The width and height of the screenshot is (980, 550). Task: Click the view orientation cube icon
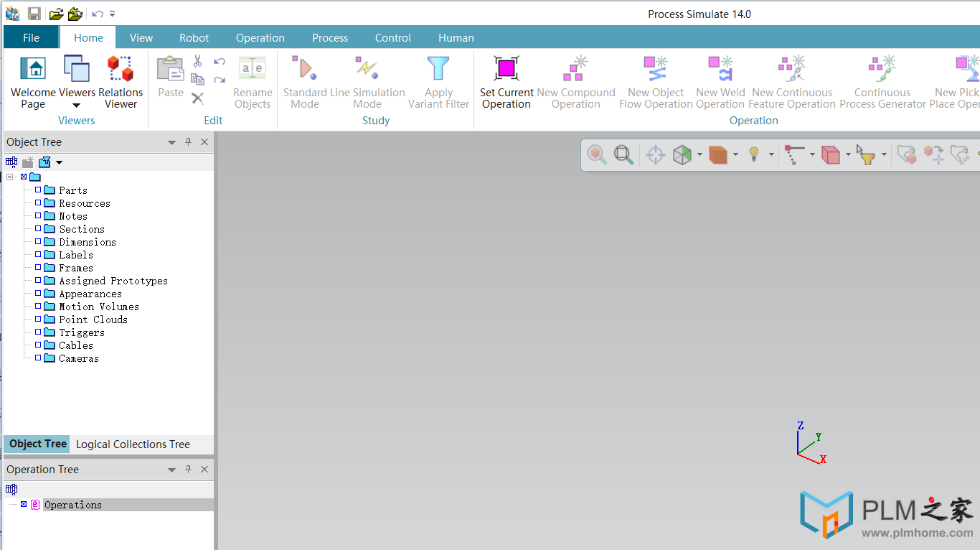(x=682, y=154)
